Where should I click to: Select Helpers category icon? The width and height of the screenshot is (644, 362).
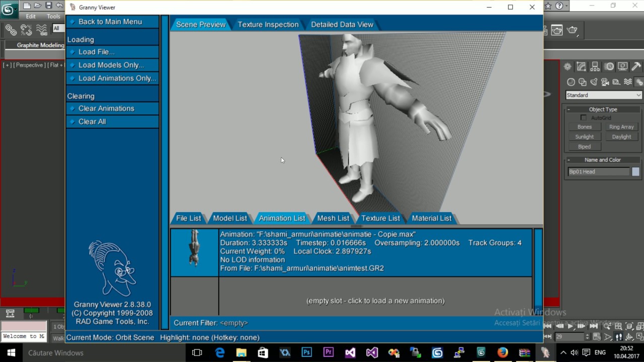(616, 82)
